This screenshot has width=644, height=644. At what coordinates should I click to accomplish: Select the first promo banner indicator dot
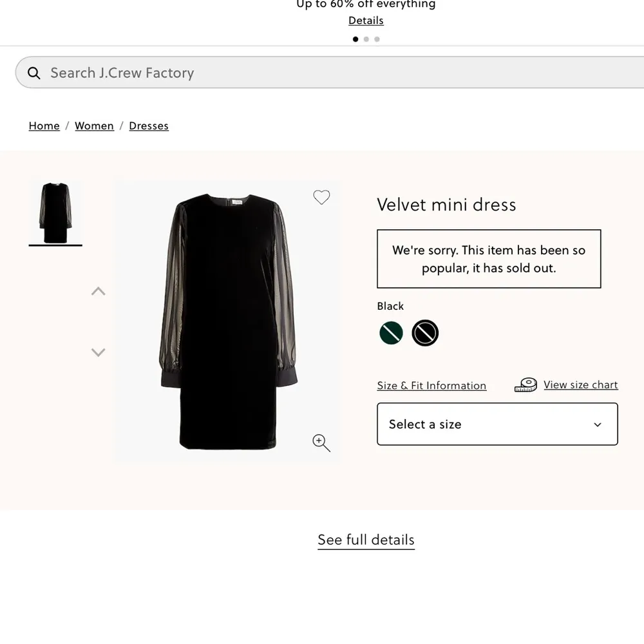point(355,39)
